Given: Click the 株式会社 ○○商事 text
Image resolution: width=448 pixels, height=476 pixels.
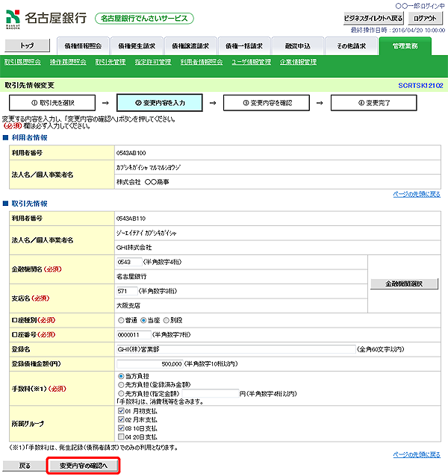Looking at the screenshot, I should tap(143, 182).
